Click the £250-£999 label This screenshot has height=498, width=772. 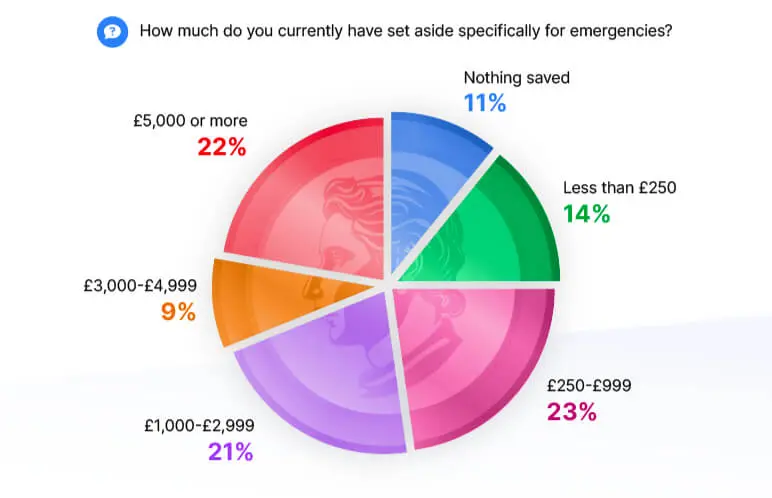click(x=588, y=385)
